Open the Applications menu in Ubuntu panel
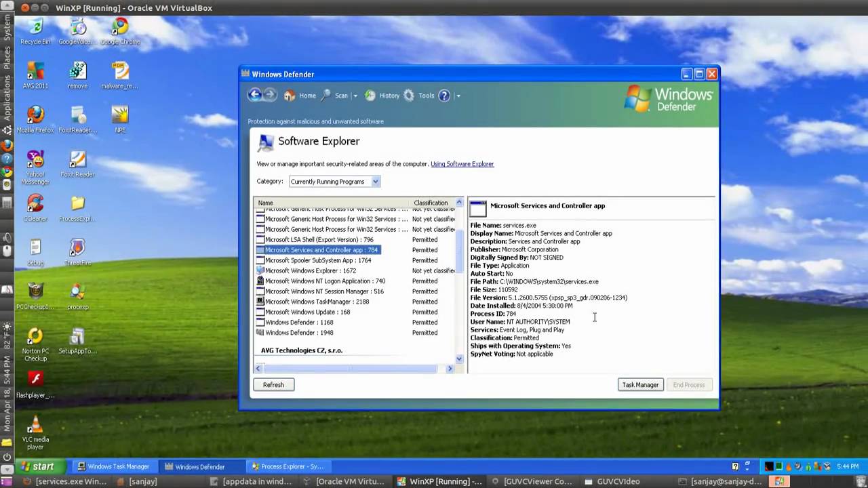 (7, 99)
